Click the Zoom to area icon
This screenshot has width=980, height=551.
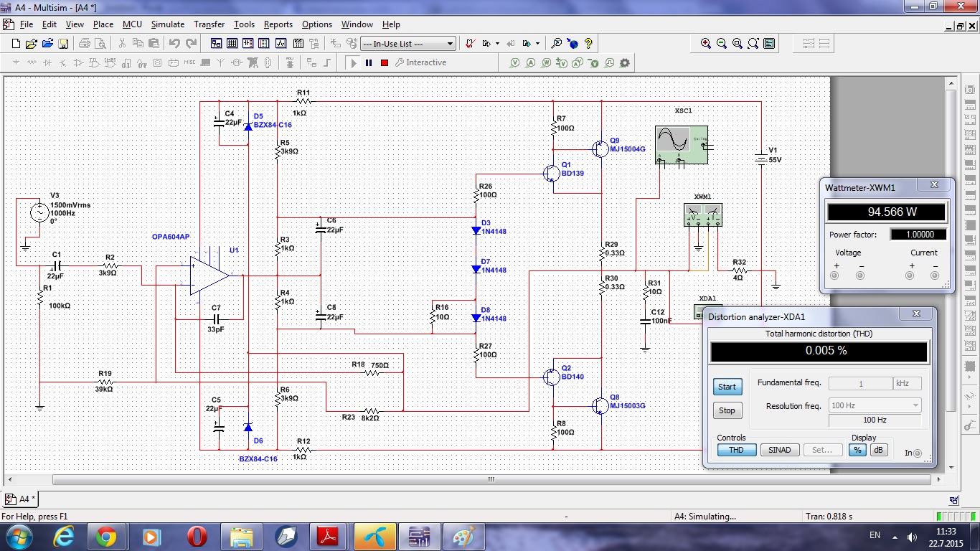pyautogui.click(x=738, y=44)
